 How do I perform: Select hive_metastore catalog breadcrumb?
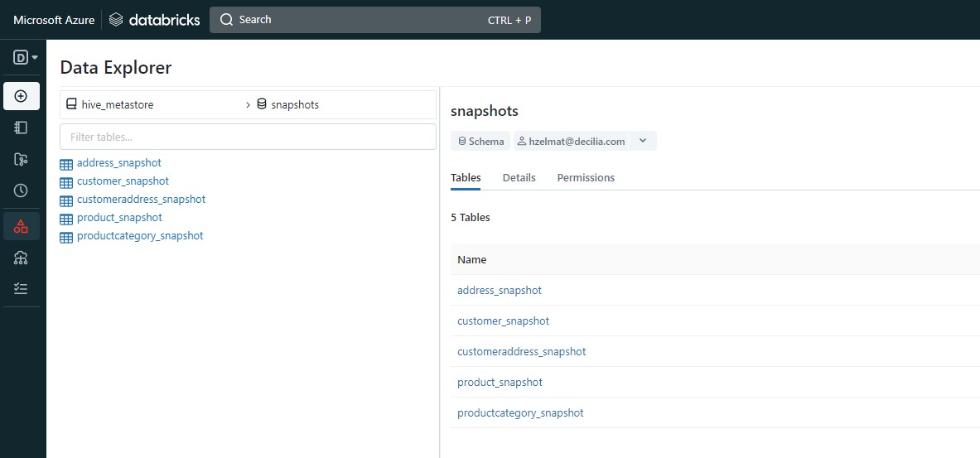click(118, 105)
